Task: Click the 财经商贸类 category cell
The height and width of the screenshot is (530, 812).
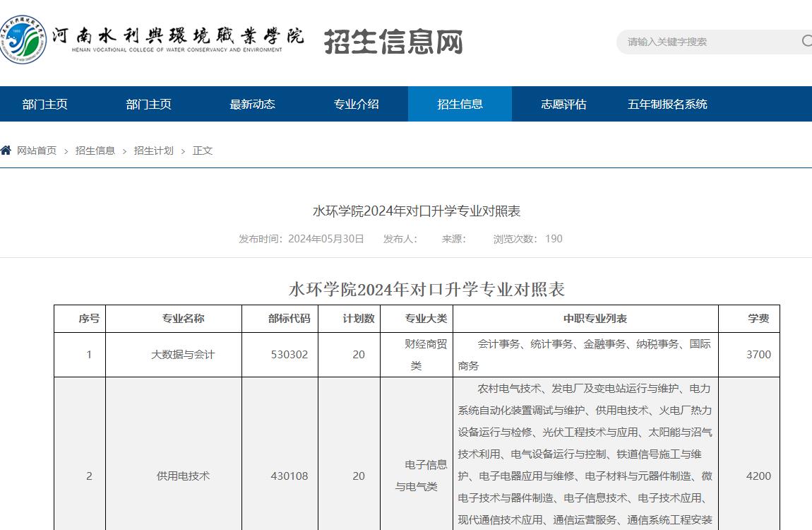Action: (417, 355)
